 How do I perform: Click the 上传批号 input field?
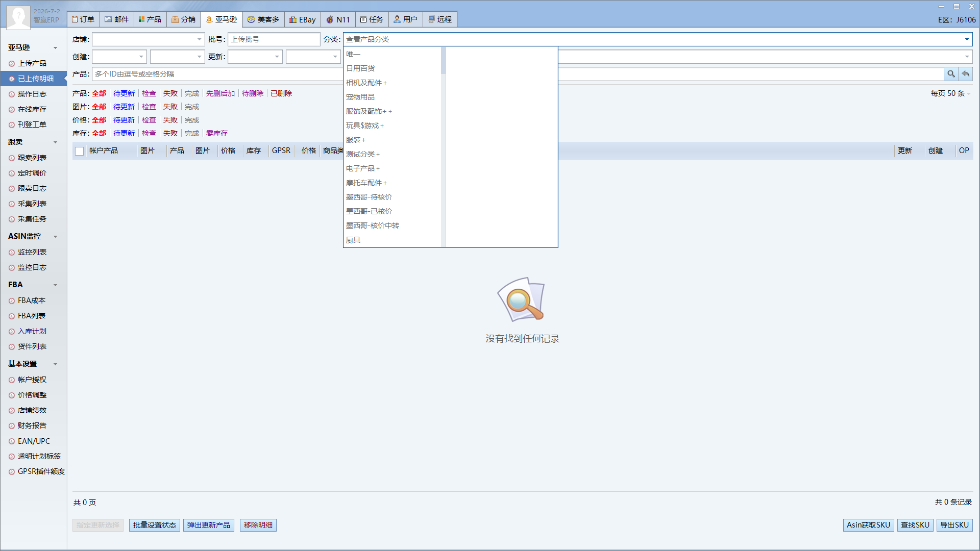(x=274, y=39)
